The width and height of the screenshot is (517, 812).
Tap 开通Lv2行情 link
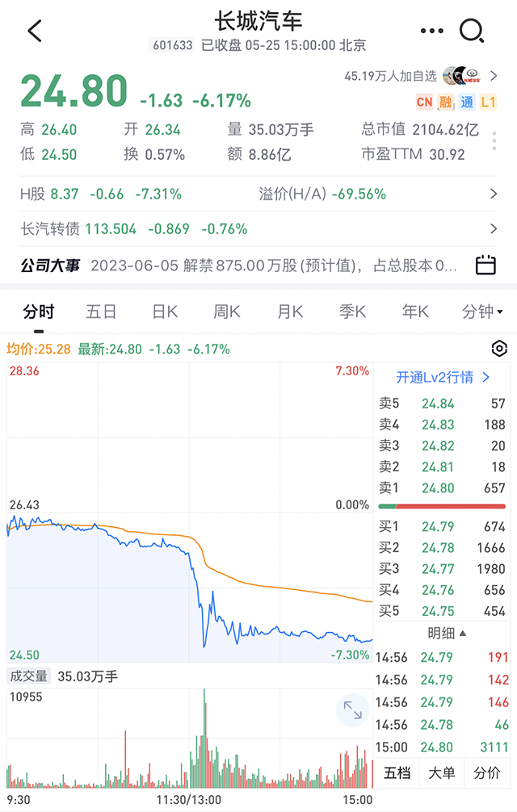[x=443, y=377]
